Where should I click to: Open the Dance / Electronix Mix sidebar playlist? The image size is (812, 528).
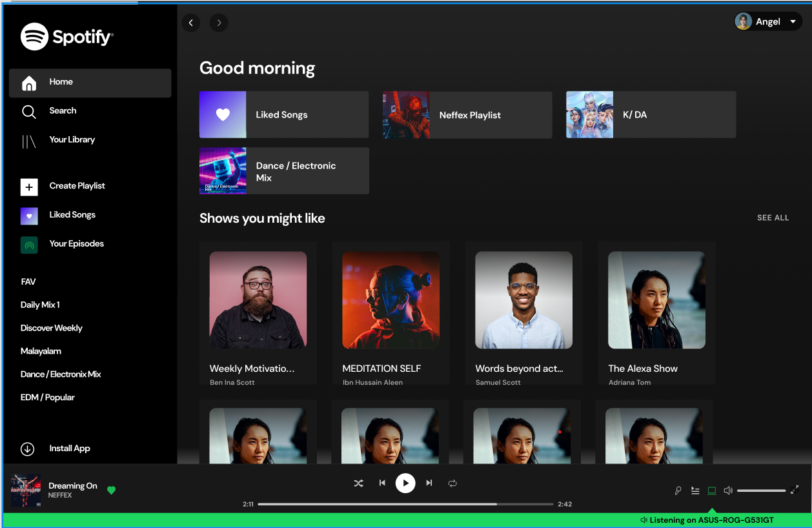61,374
